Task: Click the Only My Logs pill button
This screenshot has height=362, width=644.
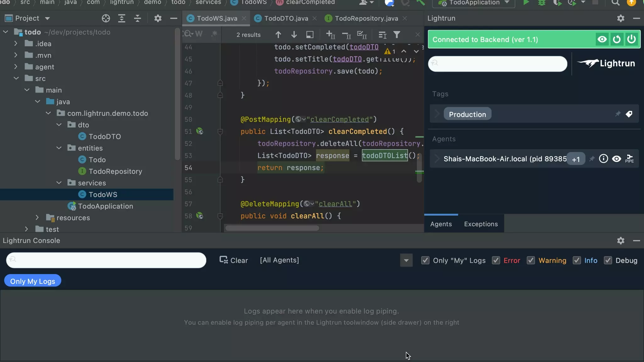Action: click(33, 281)
